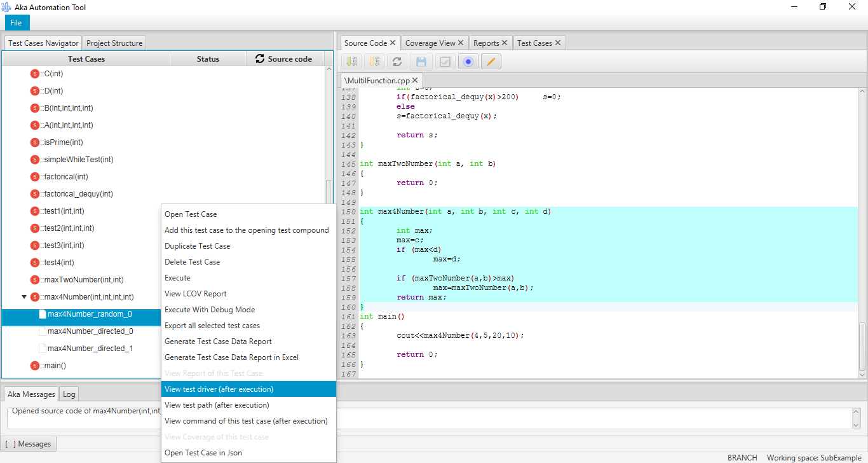The width and height of the screenshot is (868, 463).
Task: Click the yellow-arrow binary compile icon
Action: click(374, 62)
